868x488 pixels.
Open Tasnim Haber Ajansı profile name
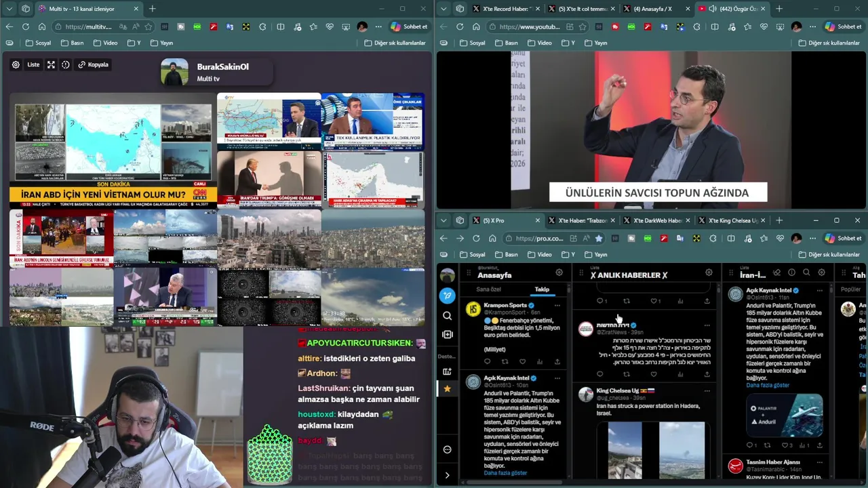click(x=773, y=462)
